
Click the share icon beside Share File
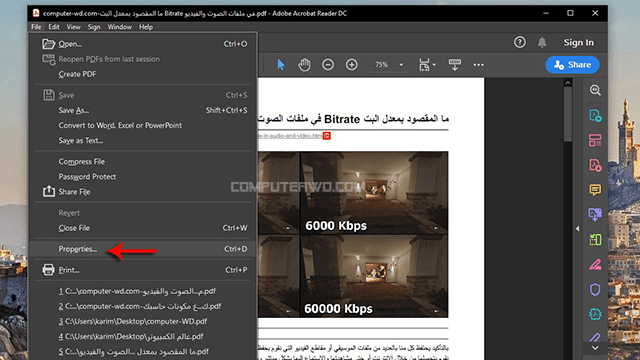coord(49,191)
